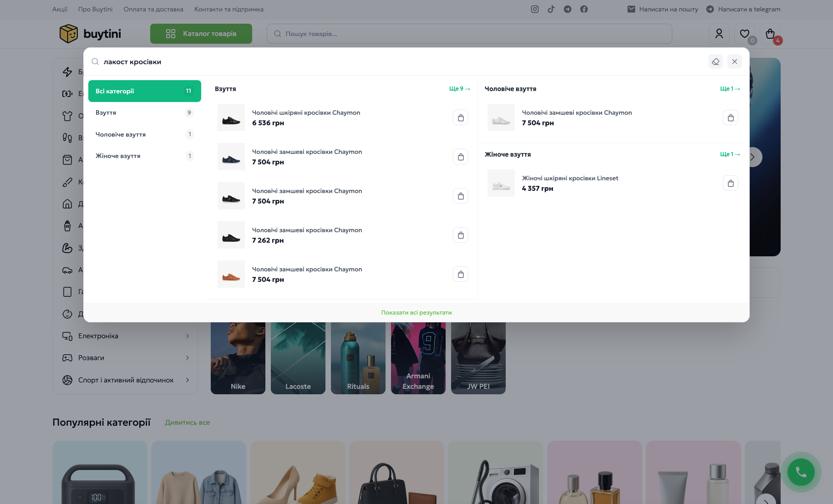This screenshot has height=504, width=833.
Task: Click the green phone call button
Action: [801, 473]
